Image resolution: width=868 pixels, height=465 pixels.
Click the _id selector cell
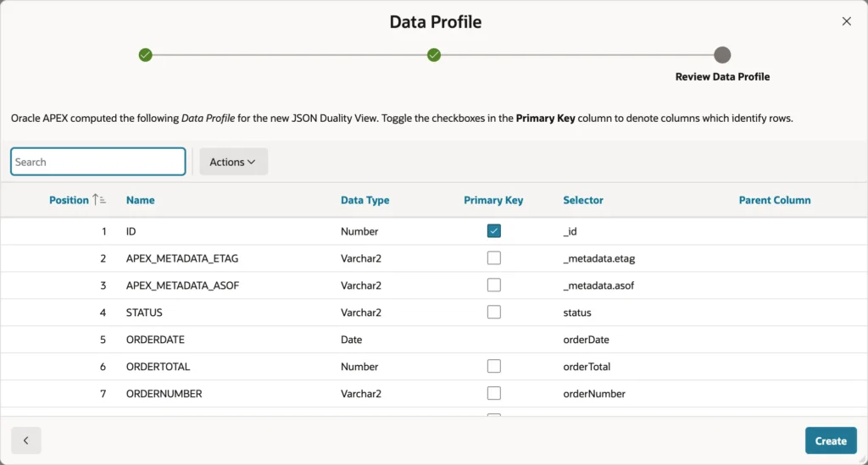pyautogui.click(x=570, y=231)
